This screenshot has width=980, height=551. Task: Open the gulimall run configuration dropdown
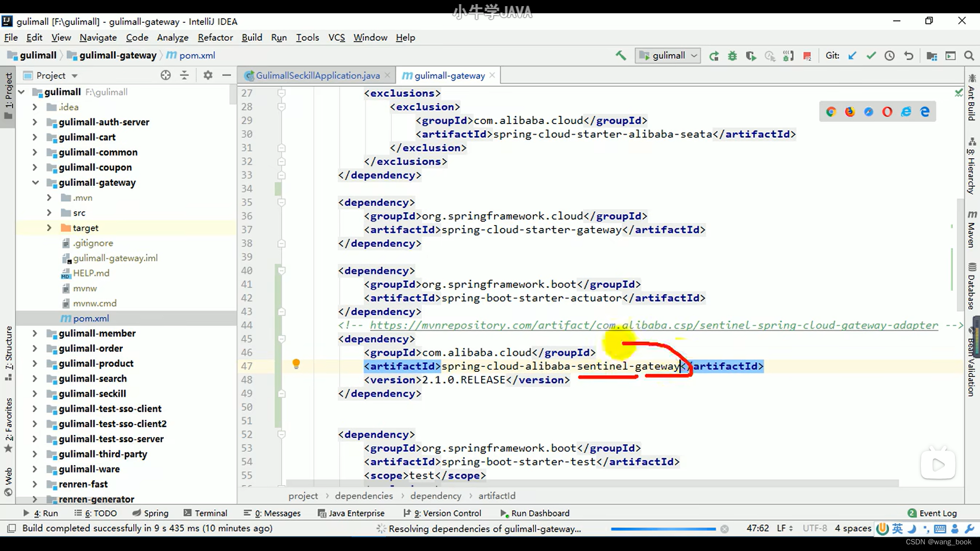click(x=668, y=56)
